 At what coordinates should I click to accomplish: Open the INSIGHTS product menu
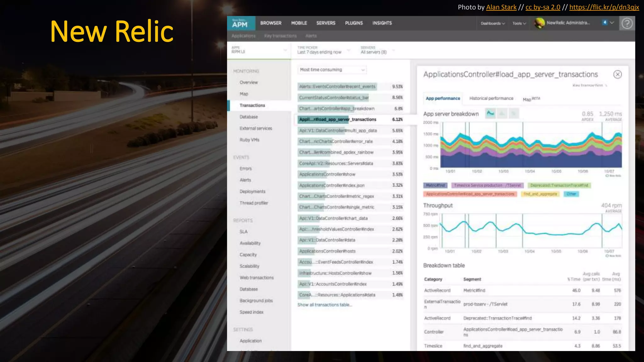pyautogui.click(x=382, y=23)
